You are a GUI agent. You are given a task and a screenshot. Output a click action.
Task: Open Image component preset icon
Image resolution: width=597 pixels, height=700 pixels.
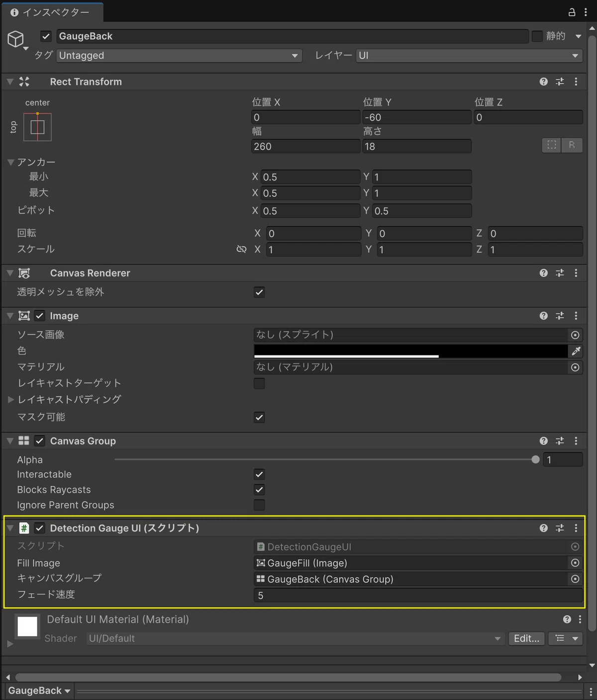pyautogui.click(x=560, y=316)
